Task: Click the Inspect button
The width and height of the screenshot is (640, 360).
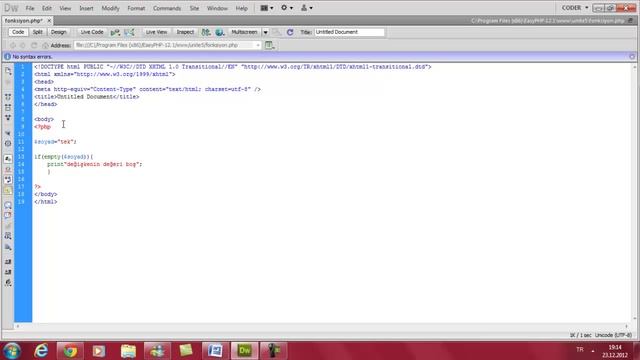Action: 185,32
